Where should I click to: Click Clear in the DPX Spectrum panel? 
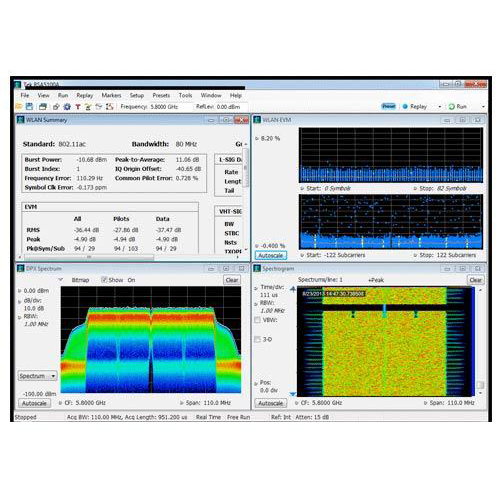click(232, 280)
